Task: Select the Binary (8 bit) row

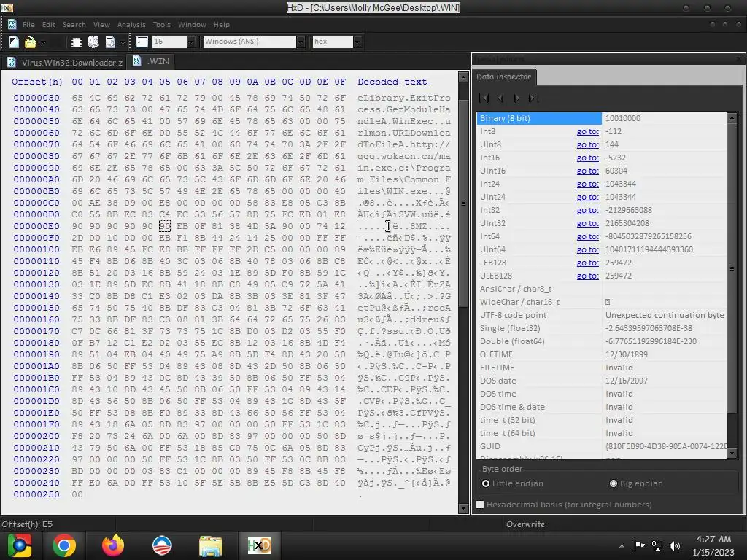Action: pos(602,118)
